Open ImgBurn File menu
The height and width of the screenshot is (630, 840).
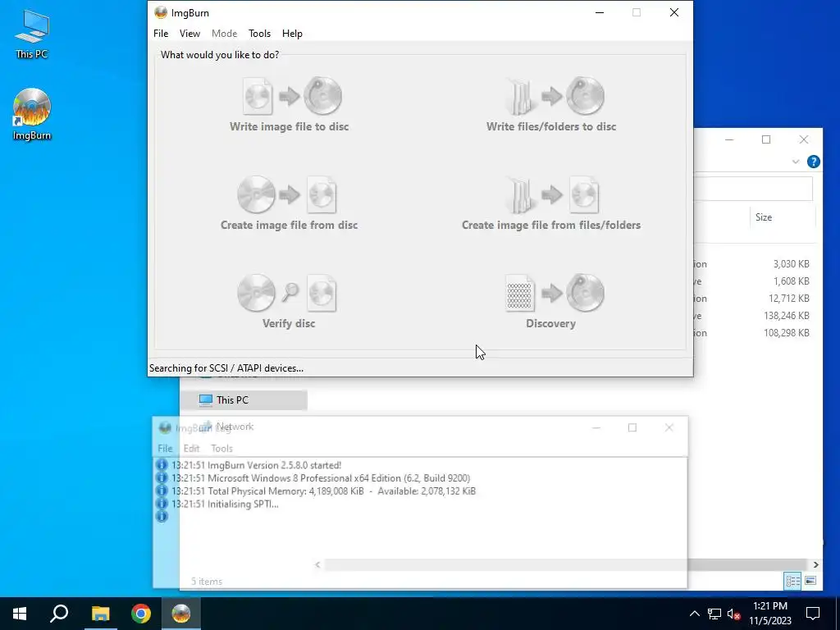pos(161,33)
